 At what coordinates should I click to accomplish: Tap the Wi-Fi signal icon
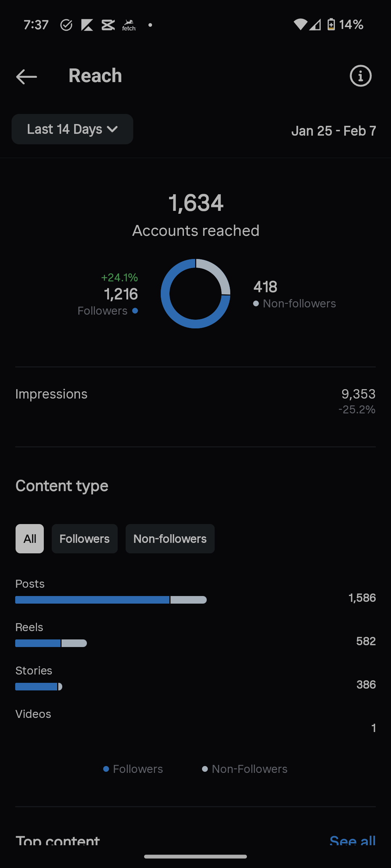pyautogui.click(x=300, y=25)
